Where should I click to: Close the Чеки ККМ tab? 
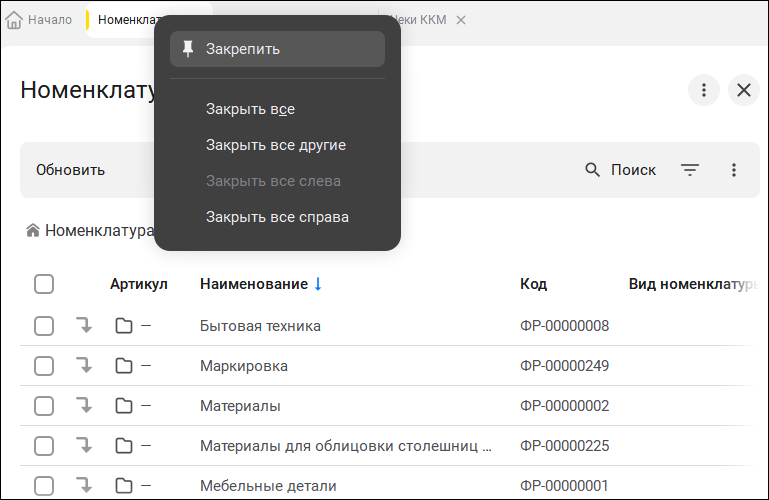coord(460,20)
